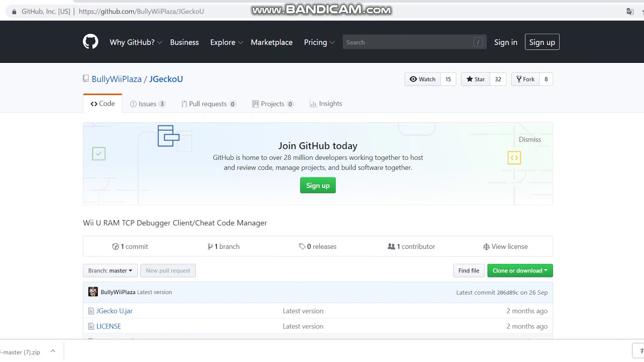Expand the Branch: master dropdown
The image size is (644, 362).
click(x=110, y=270)
